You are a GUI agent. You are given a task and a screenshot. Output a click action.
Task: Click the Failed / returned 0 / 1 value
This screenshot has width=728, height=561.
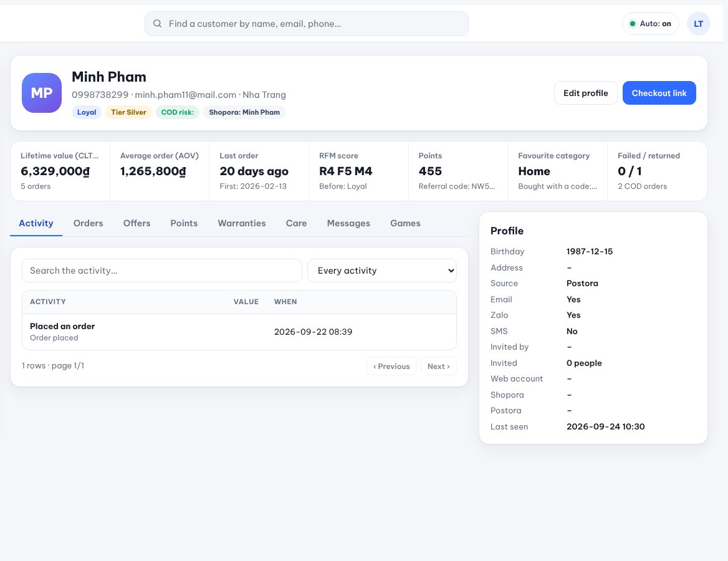point(630,171)
